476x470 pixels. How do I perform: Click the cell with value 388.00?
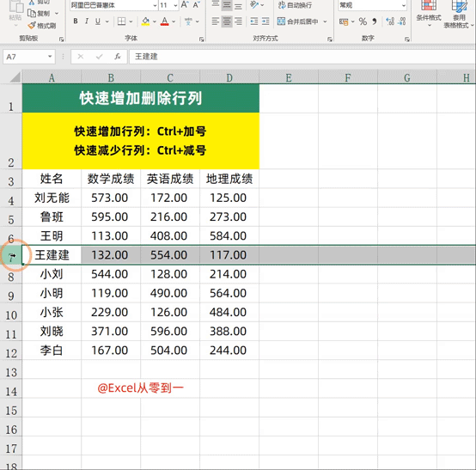229,332
